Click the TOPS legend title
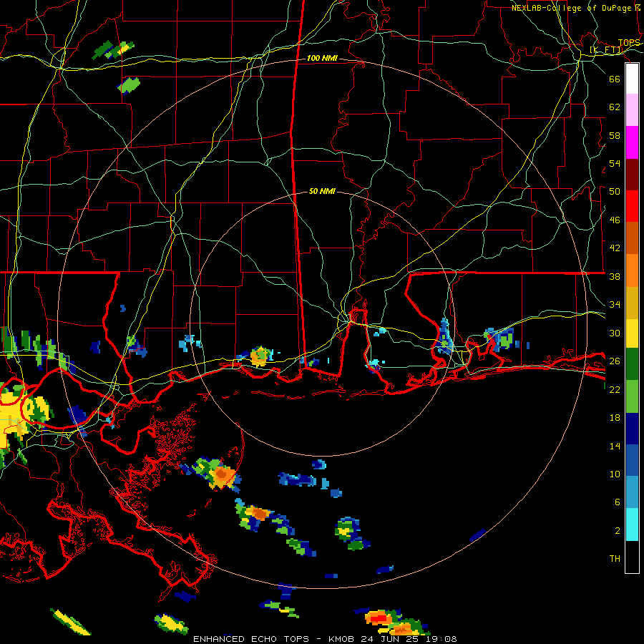 pos(629,43)
